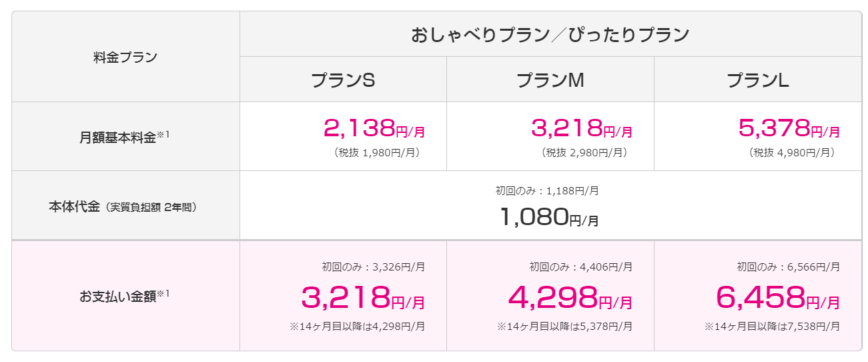Click the 月額基本料金 row label
The height and width of the screenshot is (362, 868).
coord(125,137)
